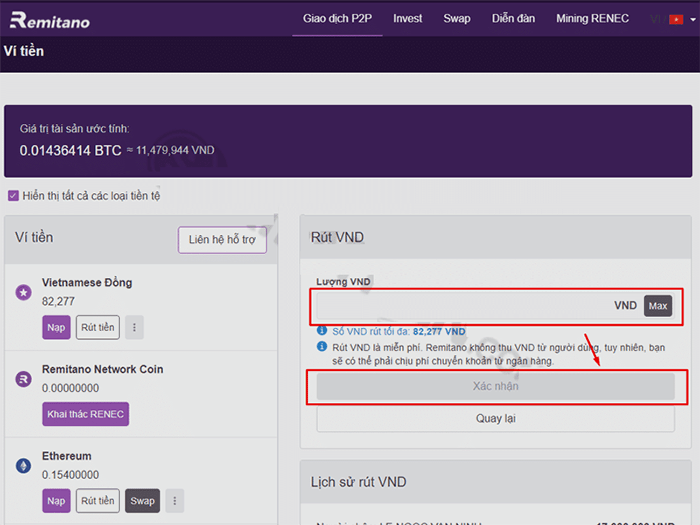Screen dimensions: 700x525
Task: Open the Giao dịch P2P tab
Action: click(x=338, y=19)
